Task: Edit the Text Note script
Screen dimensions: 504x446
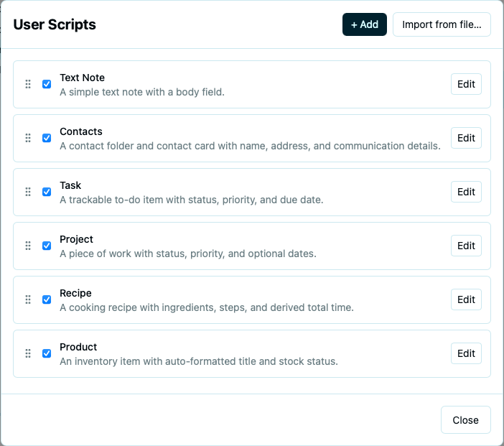Action: click(466, 84)
